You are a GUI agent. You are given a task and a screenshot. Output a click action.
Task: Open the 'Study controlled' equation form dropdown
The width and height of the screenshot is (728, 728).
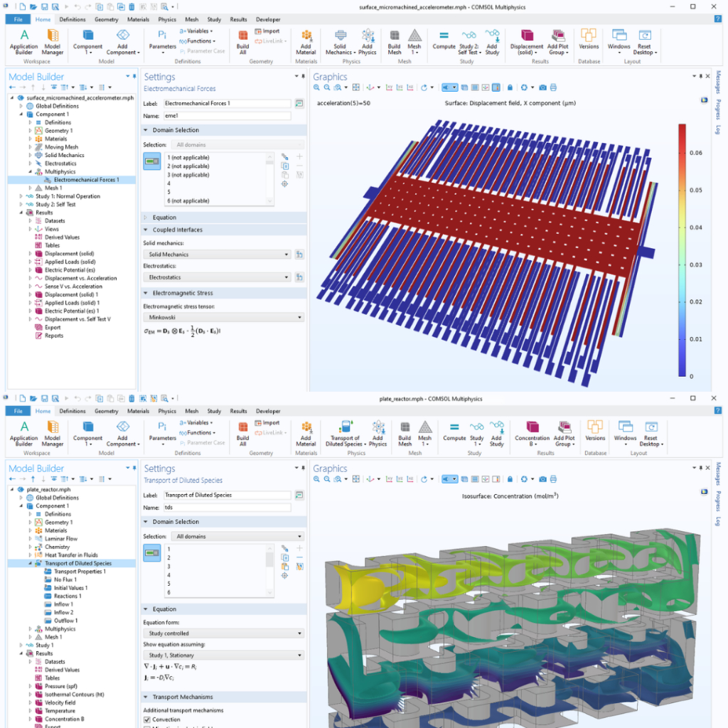coord(223,633)
